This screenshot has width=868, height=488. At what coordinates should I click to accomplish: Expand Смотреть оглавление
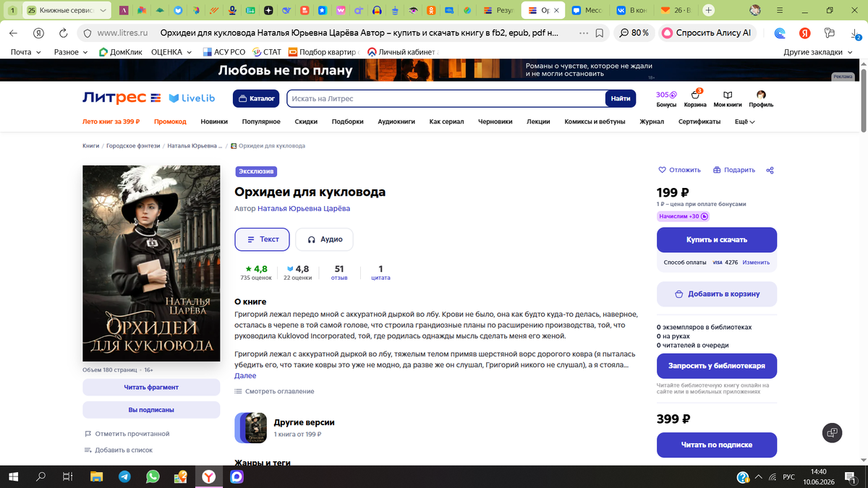pyautogui.click(x=274, y=391)
